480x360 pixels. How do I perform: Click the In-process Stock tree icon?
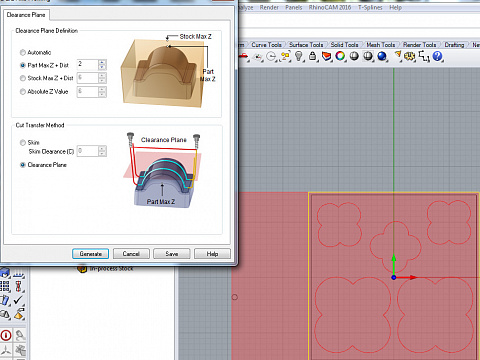[x=81, y=268]
